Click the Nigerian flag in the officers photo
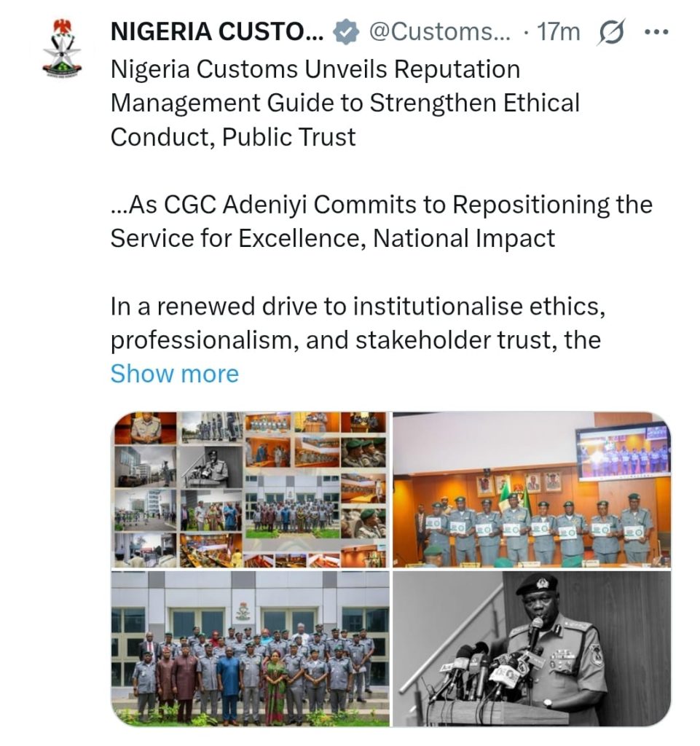This screenshot has height=746, width=700. [x=506, y=495]
